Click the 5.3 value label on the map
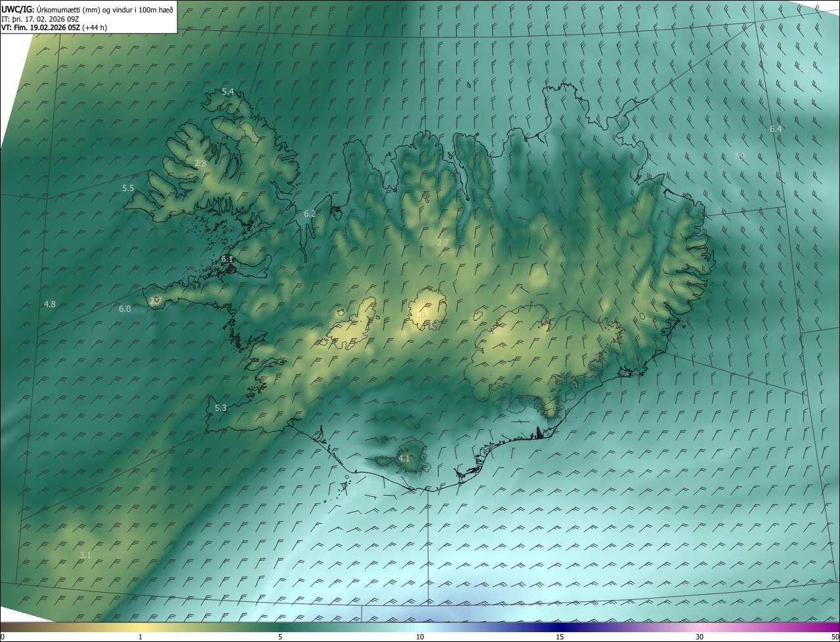The image size is (840, 642). tap(220, 408)
